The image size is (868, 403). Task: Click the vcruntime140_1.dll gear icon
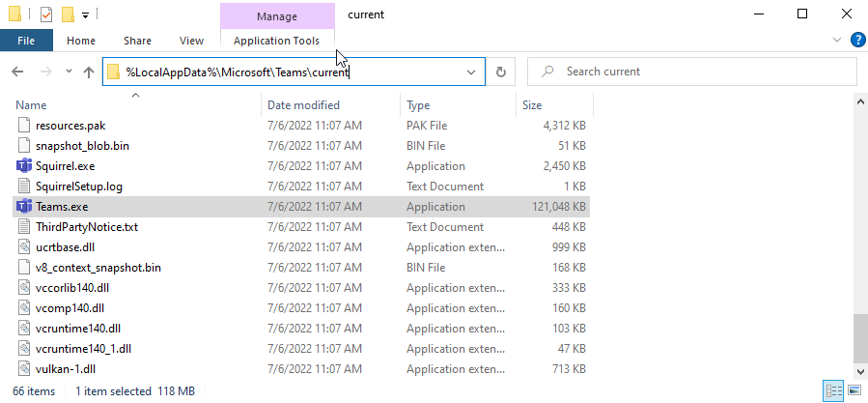(23, 349)
